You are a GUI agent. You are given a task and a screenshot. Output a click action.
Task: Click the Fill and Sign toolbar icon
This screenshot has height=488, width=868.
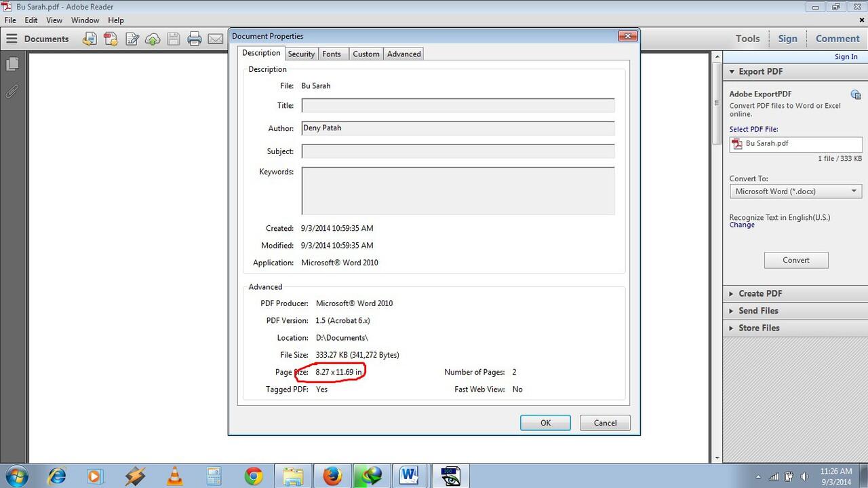(132, 39)
